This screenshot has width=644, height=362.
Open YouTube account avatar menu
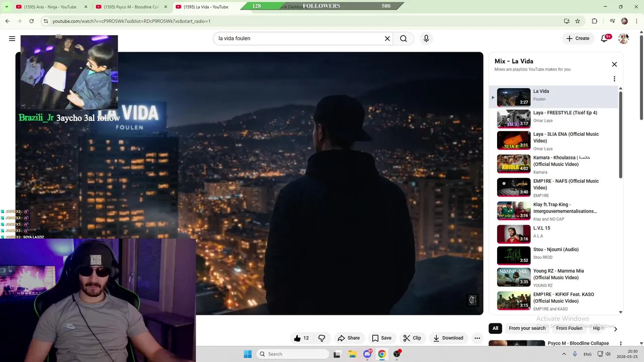[x=623, y=38]
